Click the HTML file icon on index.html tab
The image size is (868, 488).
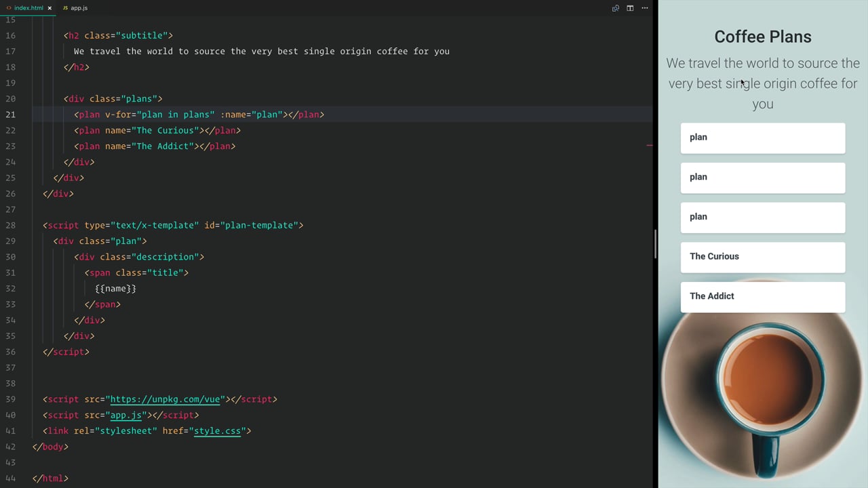point(9,8)
